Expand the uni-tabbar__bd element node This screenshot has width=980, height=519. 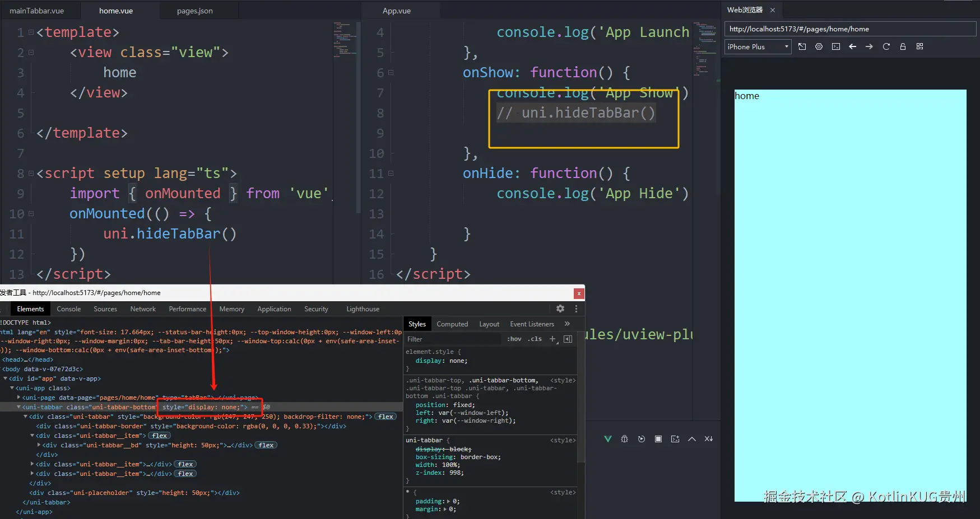39,445
